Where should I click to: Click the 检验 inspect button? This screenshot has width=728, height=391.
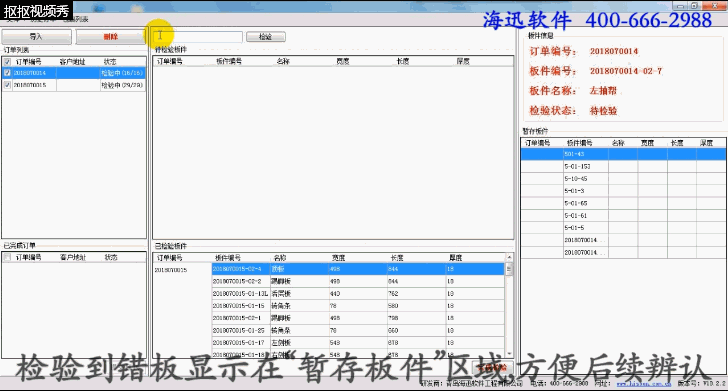coord(266,37)
